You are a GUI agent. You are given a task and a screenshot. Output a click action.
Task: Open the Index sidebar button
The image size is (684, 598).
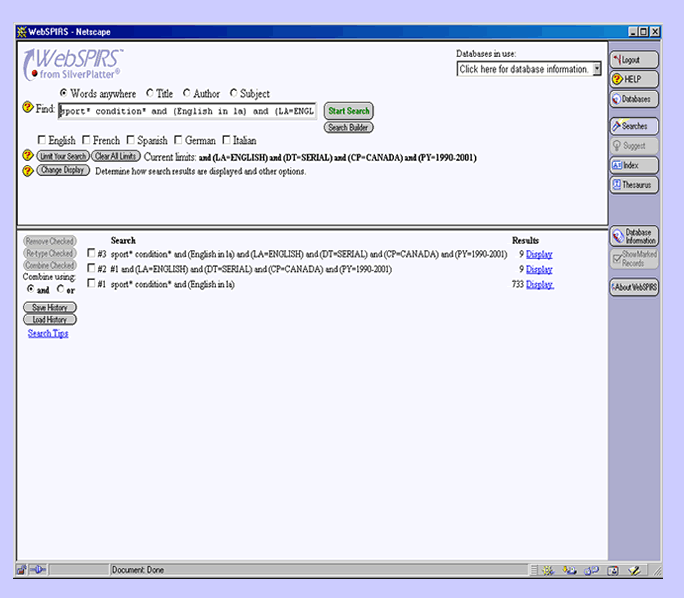[x=634, y=165]
